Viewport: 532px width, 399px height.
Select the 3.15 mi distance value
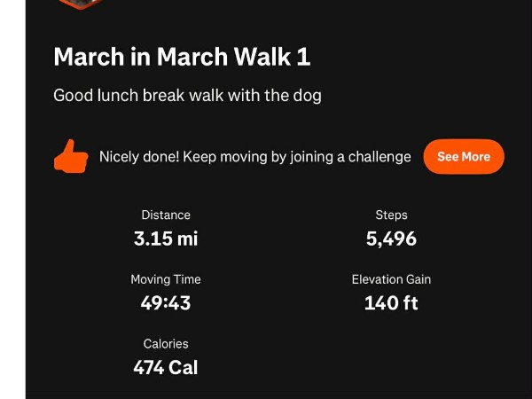pyautogui.click(x=166, y=239)
